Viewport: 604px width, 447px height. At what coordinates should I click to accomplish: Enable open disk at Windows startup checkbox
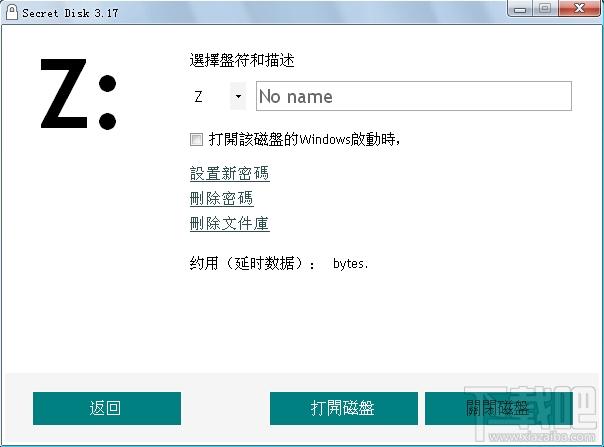point(196,139)
